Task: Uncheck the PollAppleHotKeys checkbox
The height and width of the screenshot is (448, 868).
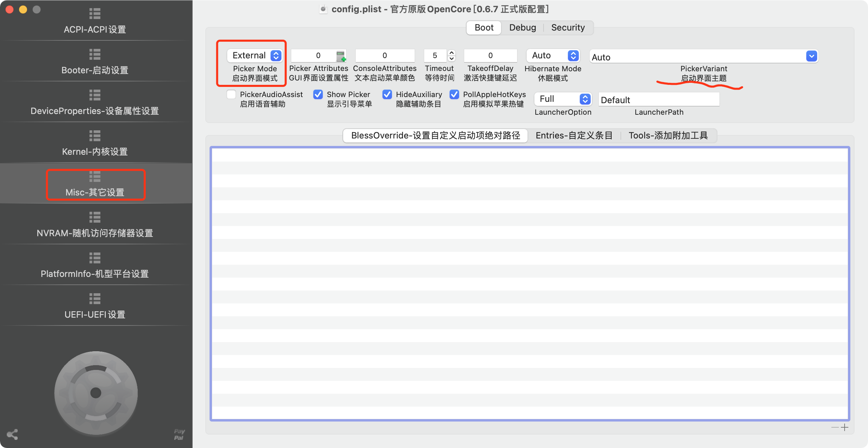Action: click(454, 94)
